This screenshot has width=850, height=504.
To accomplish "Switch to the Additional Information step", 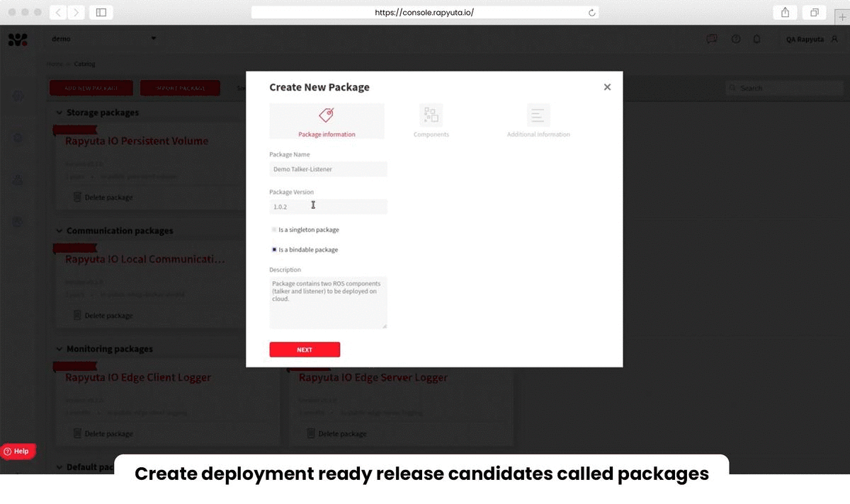I will [x=538, y=121].
